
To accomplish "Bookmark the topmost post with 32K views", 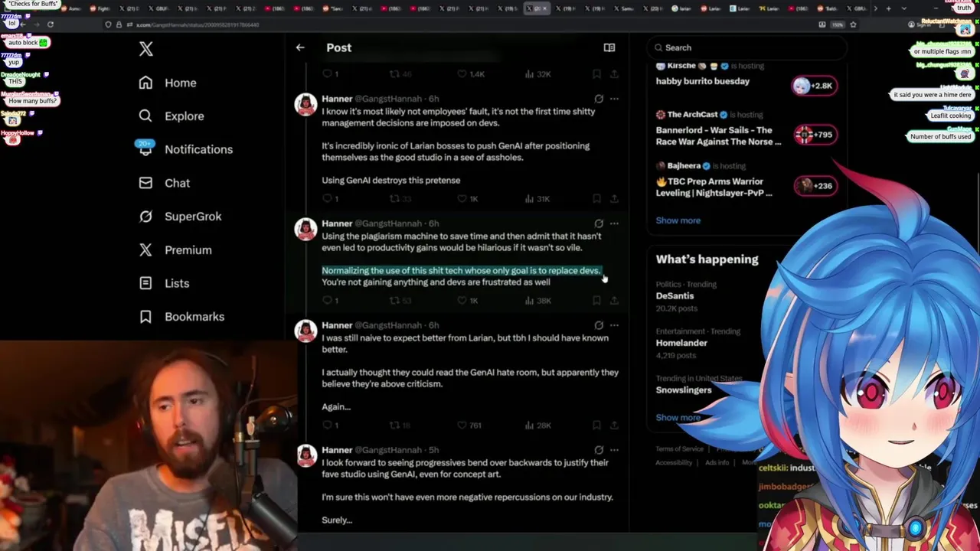I will [596, 74].
